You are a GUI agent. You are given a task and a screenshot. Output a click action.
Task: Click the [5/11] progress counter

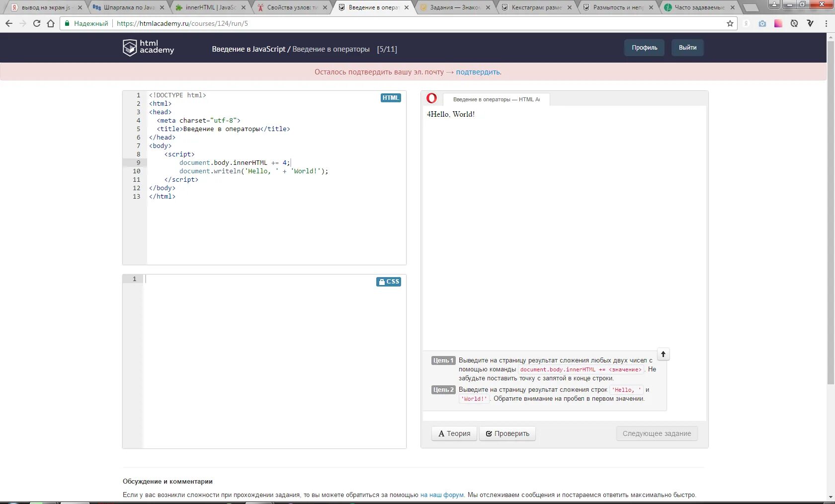[387, 49]
